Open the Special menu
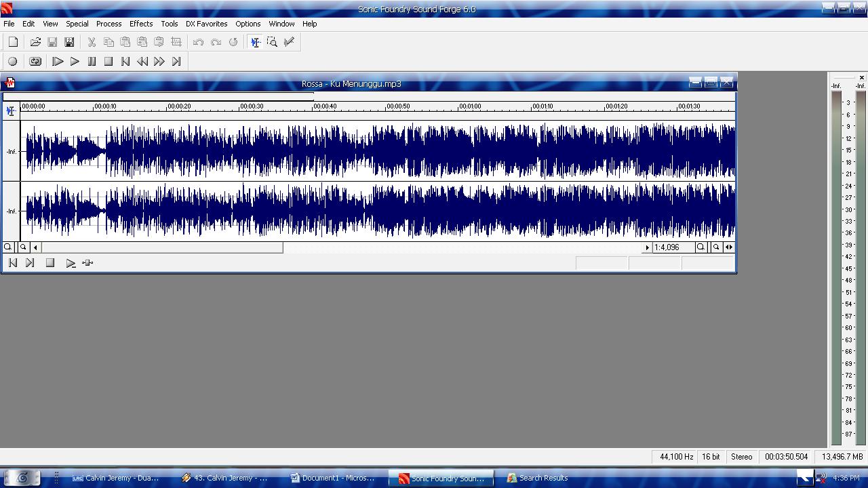The height and width of the screenshot is (488, 868). click(77, 24)
